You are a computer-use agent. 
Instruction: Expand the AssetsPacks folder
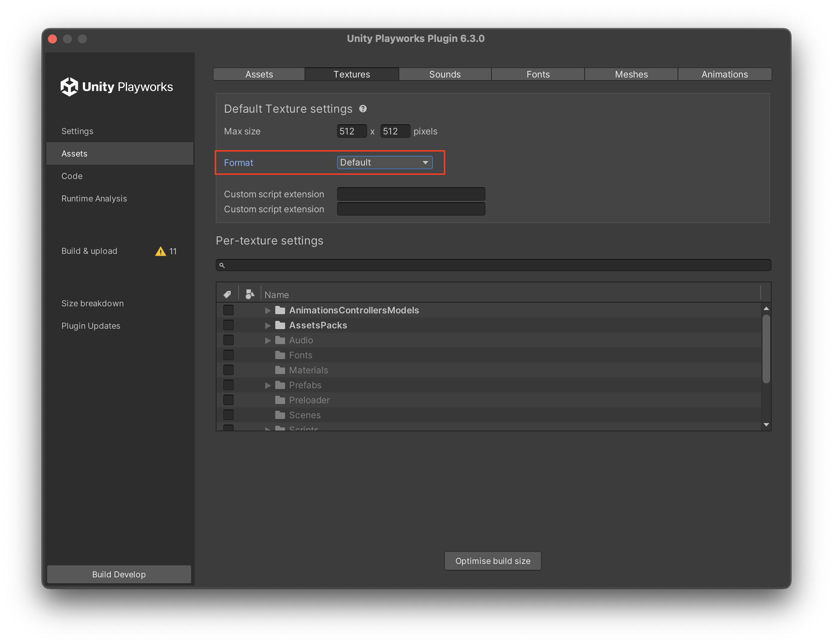tap(268, 325)
